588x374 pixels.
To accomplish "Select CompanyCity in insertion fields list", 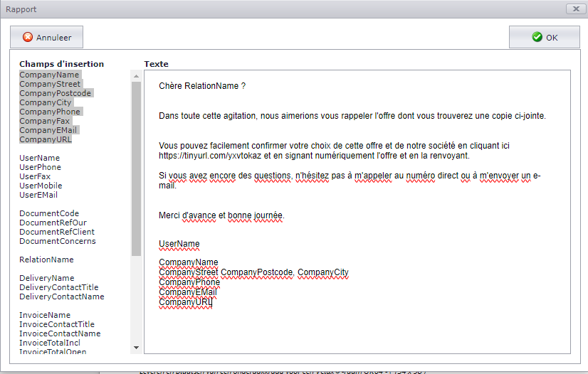I will click(46, 102).
